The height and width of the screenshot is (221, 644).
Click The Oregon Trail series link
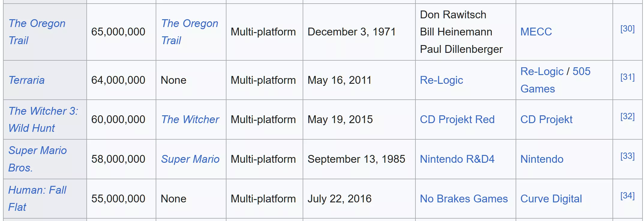pyautogui.click(x=190, y=23)
